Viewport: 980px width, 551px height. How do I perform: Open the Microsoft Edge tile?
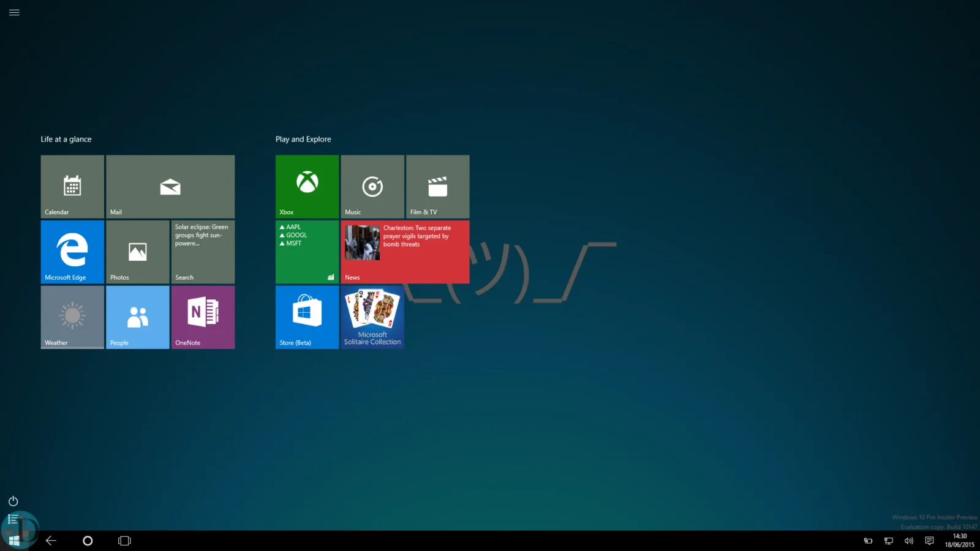tap(72, 252)
